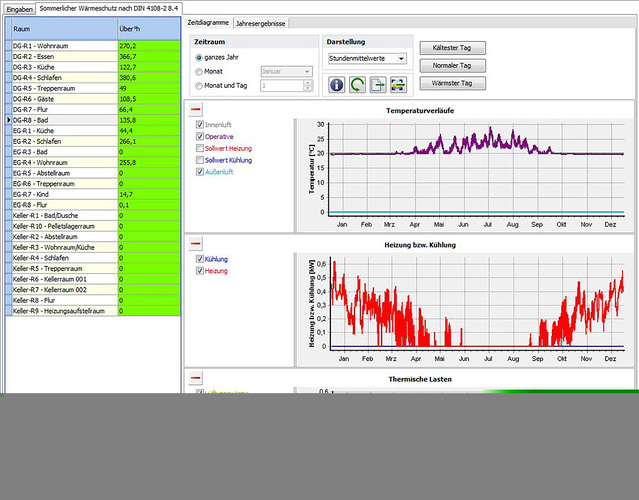Toggle the Kühlung checkbox
This screenshot has height=500, width=639.
(201, 259)
